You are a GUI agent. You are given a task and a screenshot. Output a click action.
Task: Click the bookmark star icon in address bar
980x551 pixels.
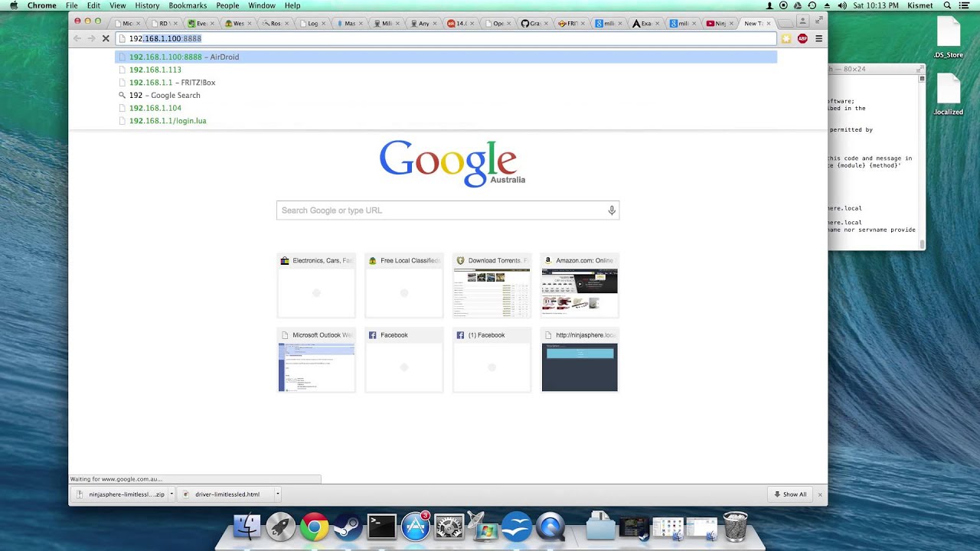click(786, 38)
